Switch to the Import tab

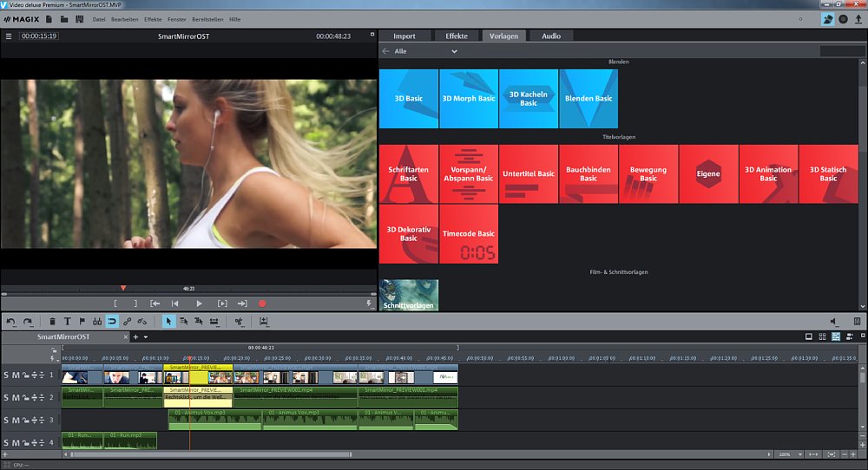pos(404,36)
